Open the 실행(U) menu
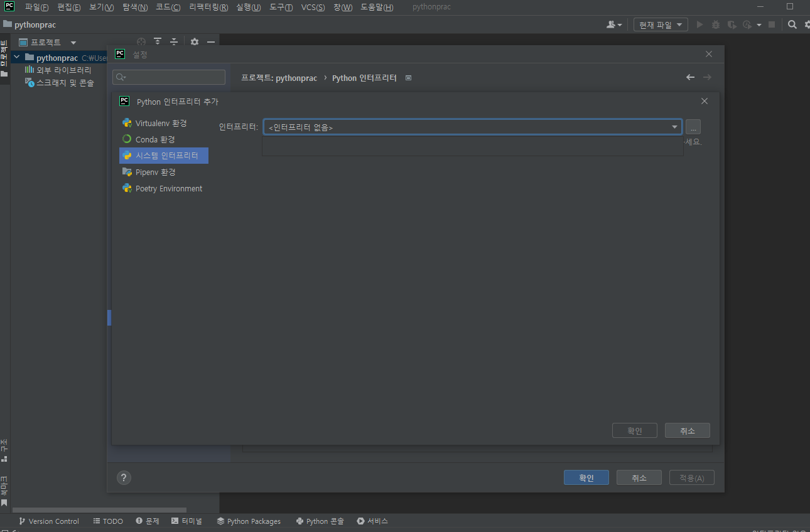This screenshot has width=810, height=532. 249,7
